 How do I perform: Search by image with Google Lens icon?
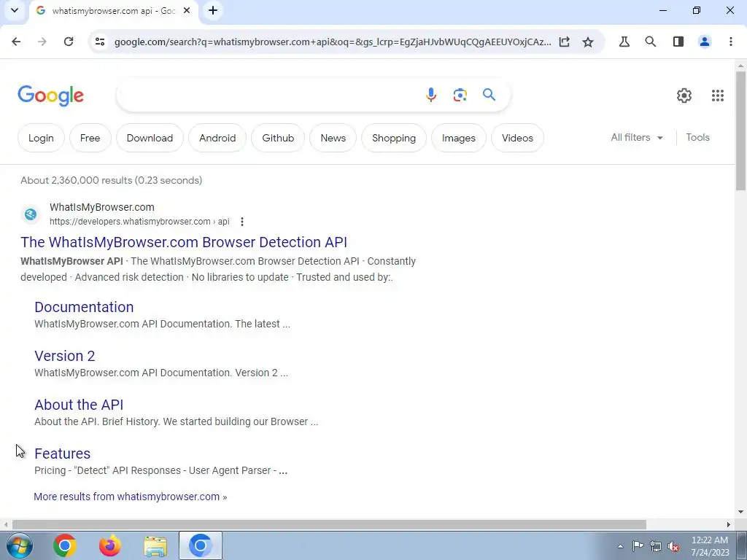tap(460, 95)
